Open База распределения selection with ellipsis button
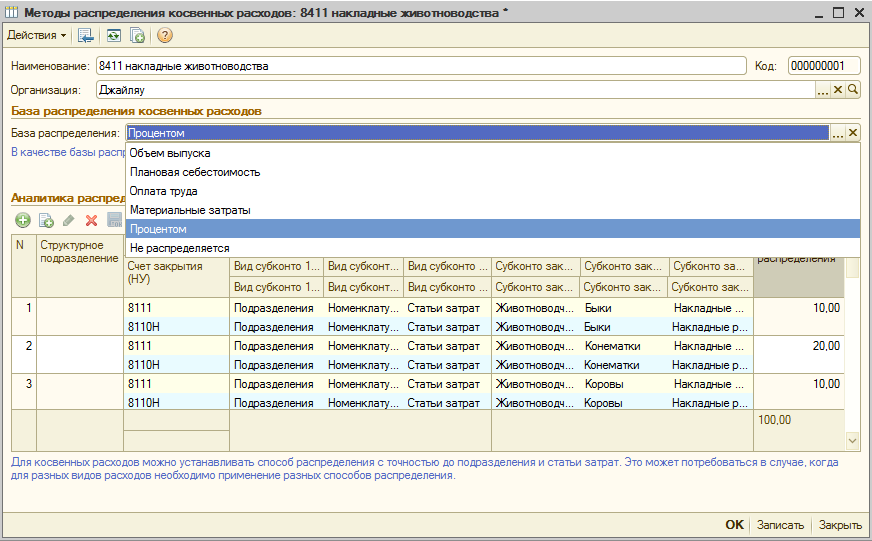872x541 pixels. [x=837, y=133]
